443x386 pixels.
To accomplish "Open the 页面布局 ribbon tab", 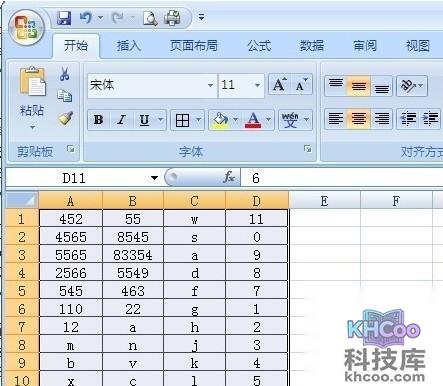I will point(194,46).
